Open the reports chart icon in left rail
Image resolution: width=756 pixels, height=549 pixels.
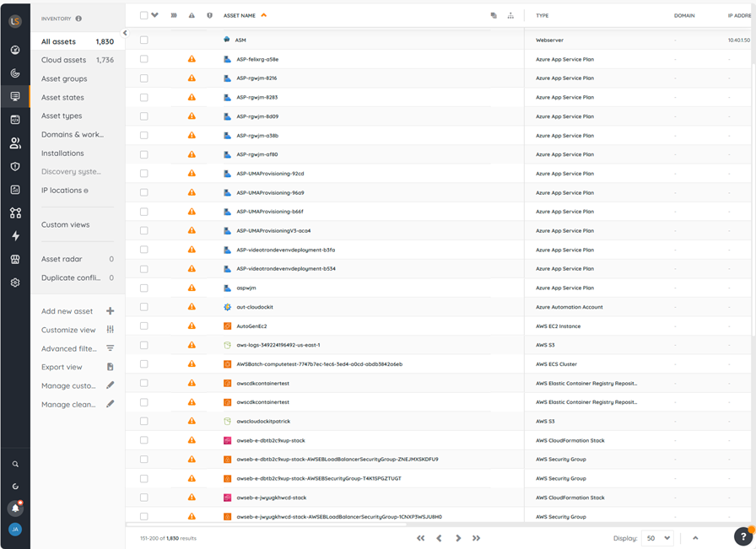tap(15, 190)
